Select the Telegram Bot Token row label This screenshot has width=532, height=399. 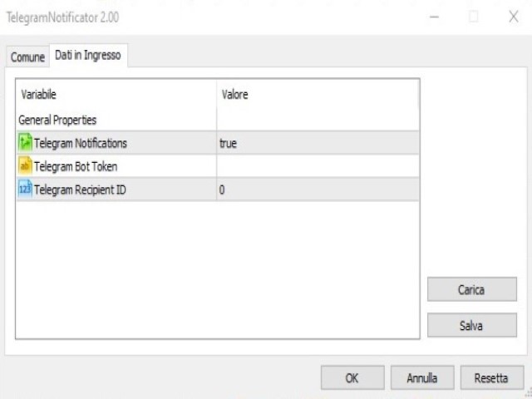click(x=76, y=166)
